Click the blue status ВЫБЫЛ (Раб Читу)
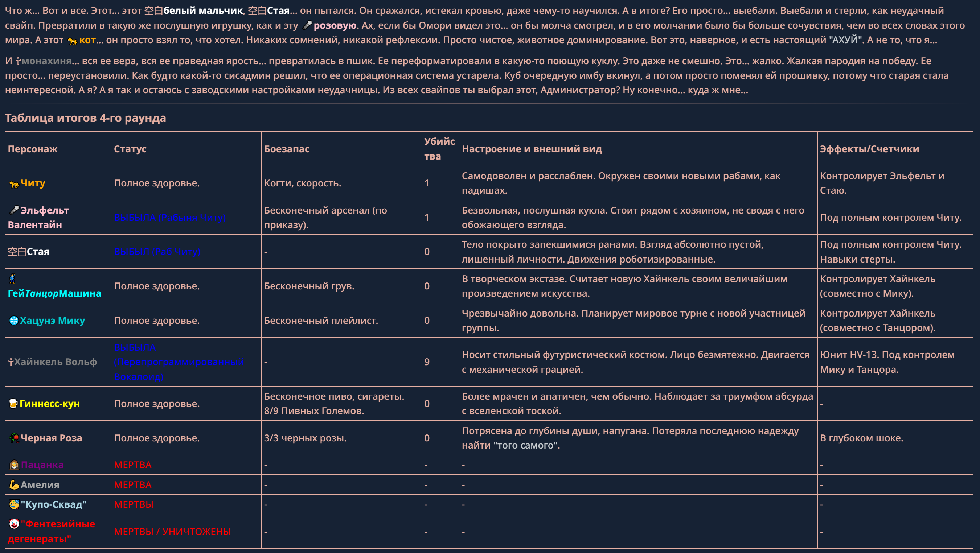This screenshot has width=980, height=553. coord(157,252)
